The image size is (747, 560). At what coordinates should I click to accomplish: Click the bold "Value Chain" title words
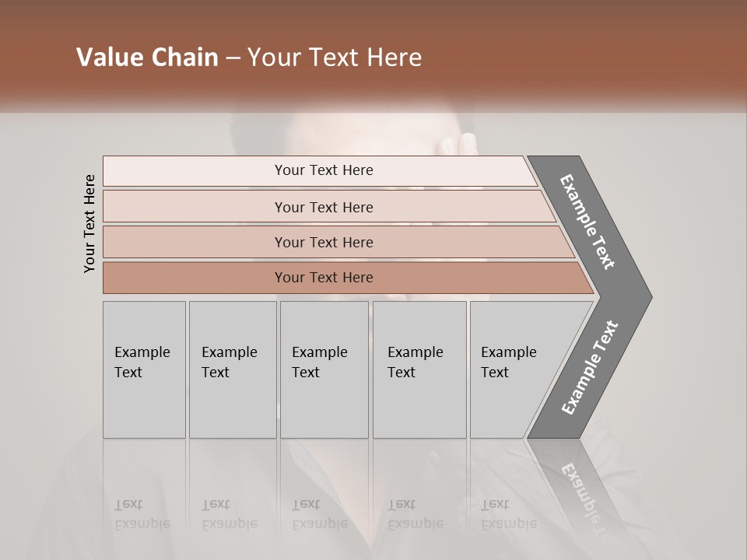(147, 58)
